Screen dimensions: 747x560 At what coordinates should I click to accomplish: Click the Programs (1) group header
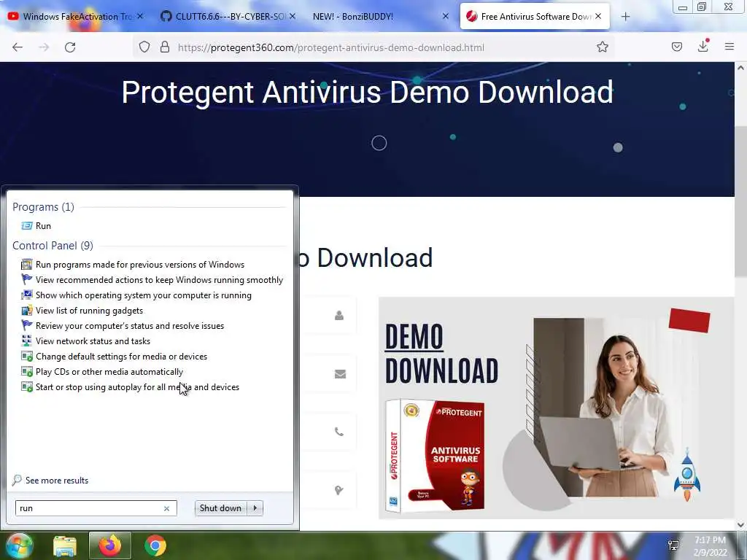pos(43,207)
